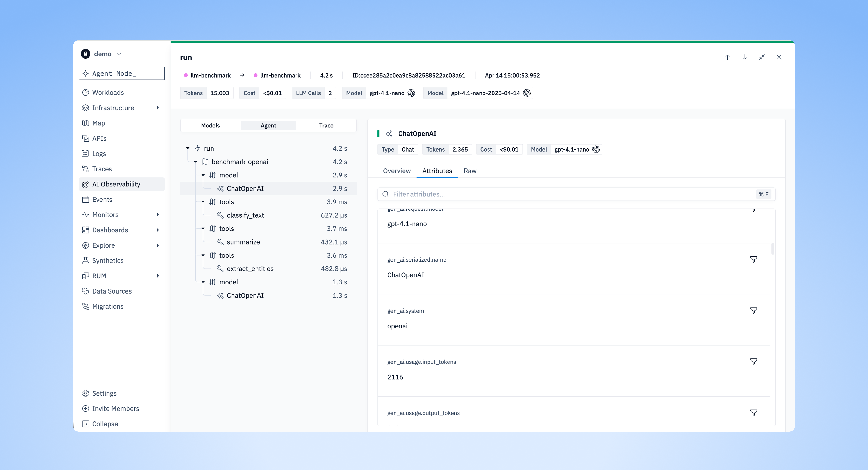Click Invite Members link
Screen dimensions: 868x470
coord(115,408)
